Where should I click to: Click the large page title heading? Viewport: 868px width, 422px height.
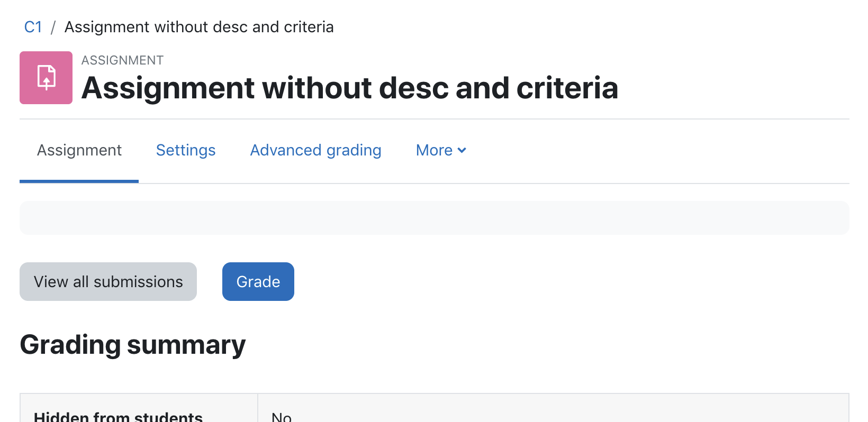(x=350, y=88)
